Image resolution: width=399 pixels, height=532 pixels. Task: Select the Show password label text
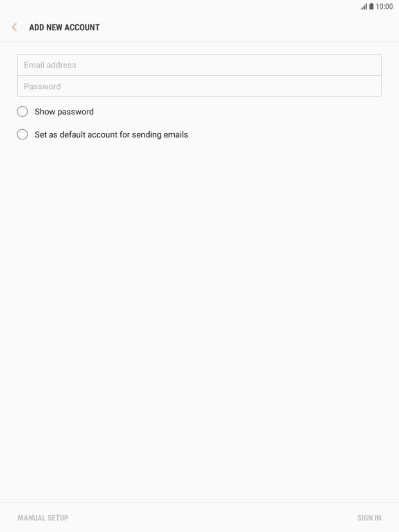[x=64, y=112]
